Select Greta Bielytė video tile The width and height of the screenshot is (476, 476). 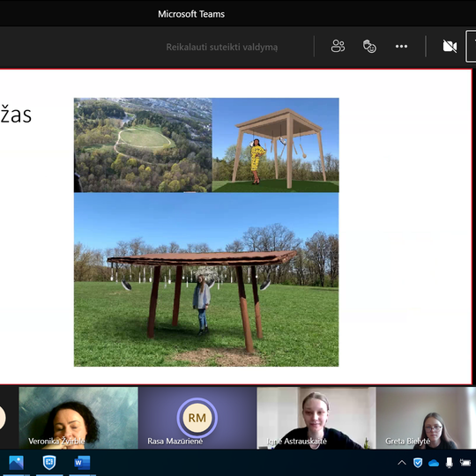pyautogui.click(x=426, y=418)
